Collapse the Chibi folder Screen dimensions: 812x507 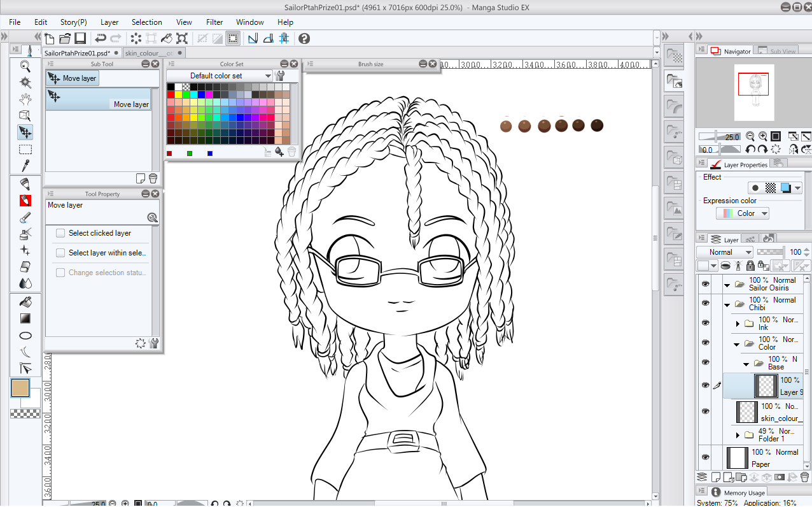coord(727,304)
